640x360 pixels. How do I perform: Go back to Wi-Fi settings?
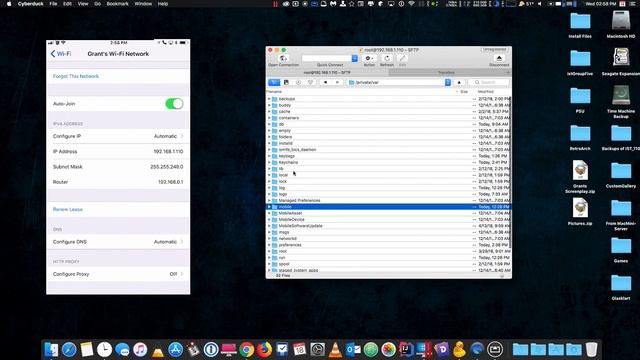coord(60,54)
